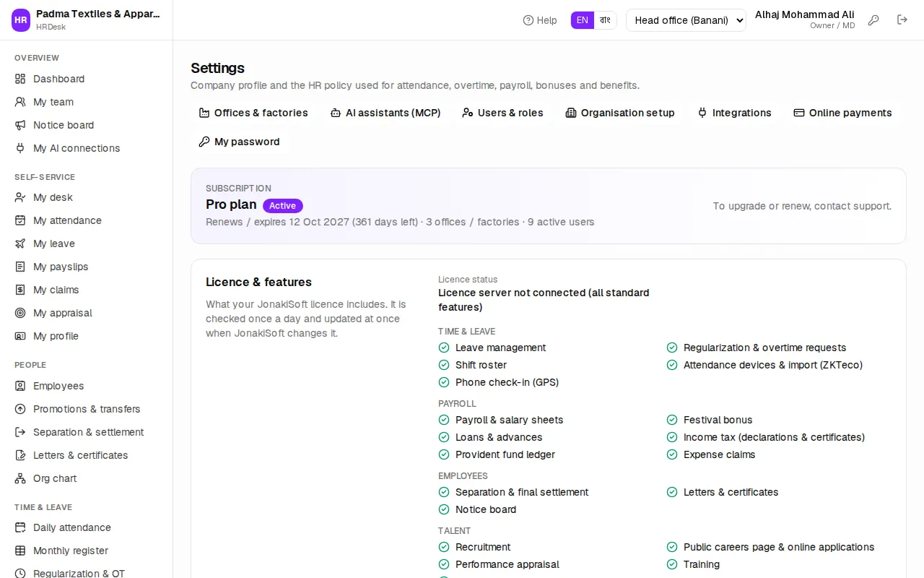Click the key icon in top header

[873, 20]
